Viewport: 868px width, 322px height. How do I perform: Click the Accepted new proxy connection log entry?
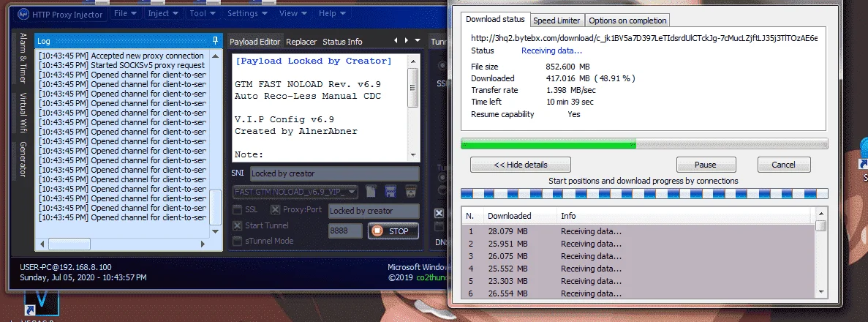point(121,56)
